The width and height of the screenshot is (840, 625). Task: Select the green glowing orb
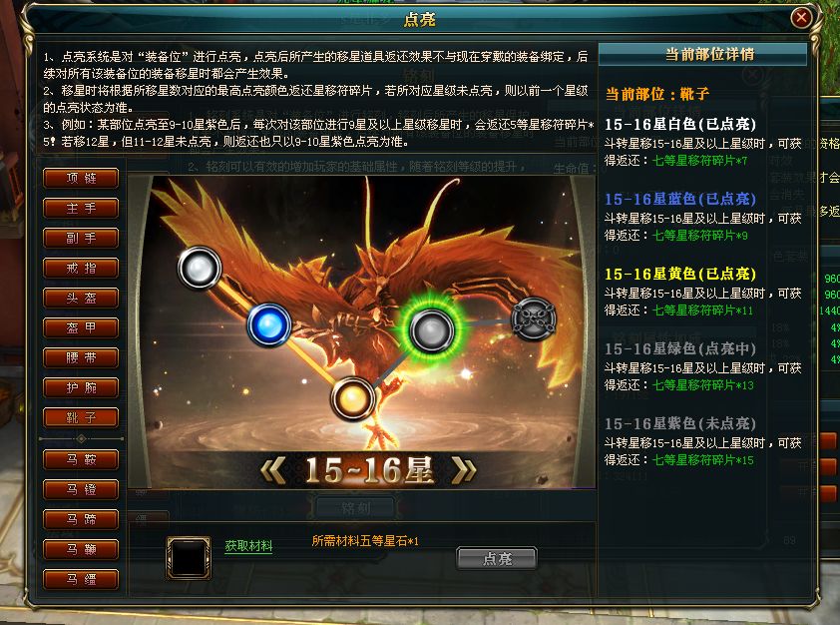[x=431, y=330]
